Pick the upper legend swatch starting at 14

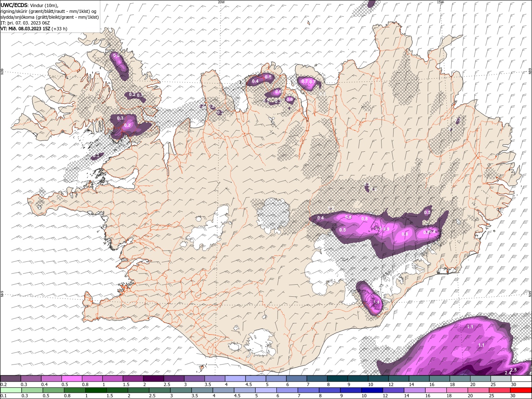pos(418,379)
